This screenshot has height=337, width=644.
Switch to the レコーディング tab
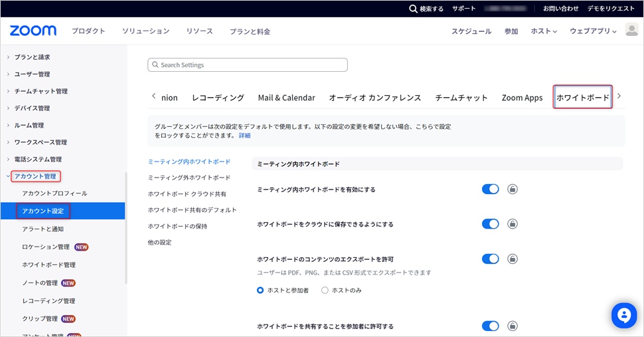point(218,98)
